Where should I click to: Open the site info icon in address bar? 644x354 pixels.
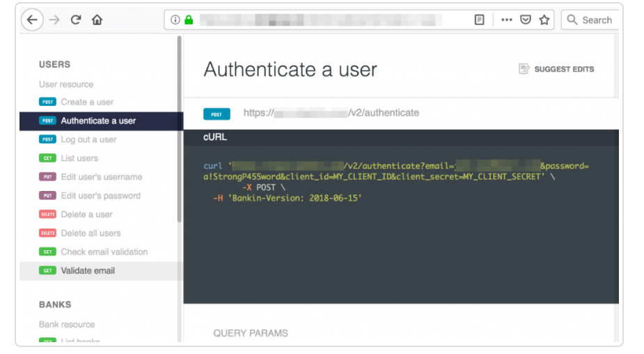175,20
